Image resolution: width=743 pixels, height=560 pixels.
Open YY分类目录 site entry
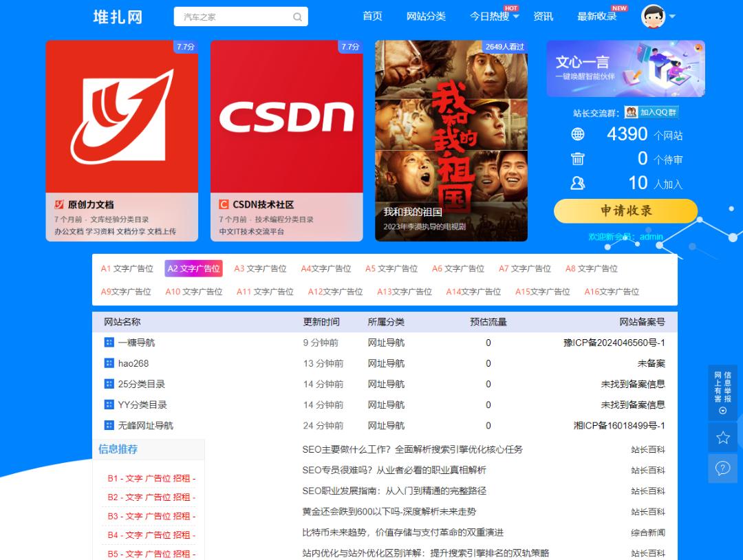(x=142, y=405)
